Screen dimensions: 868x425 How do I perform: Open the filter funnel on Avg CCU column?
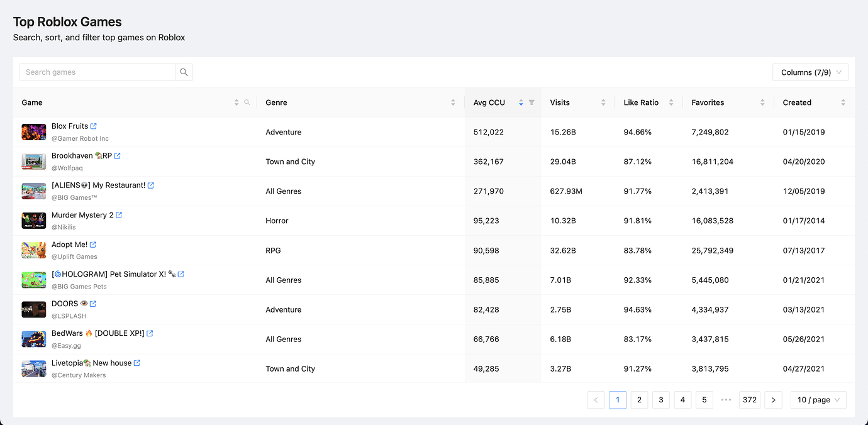tap(533, 102)
